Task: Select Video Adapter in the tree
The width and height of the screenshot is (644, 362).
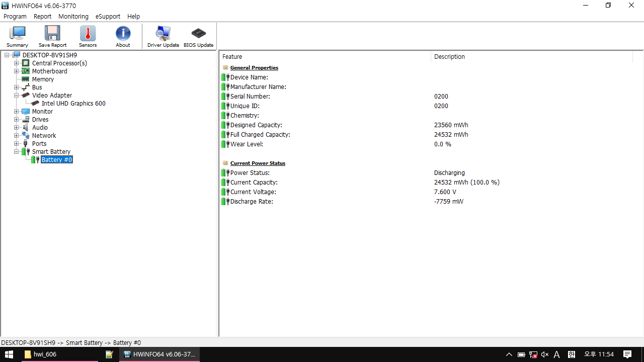Action: point(52,96)
